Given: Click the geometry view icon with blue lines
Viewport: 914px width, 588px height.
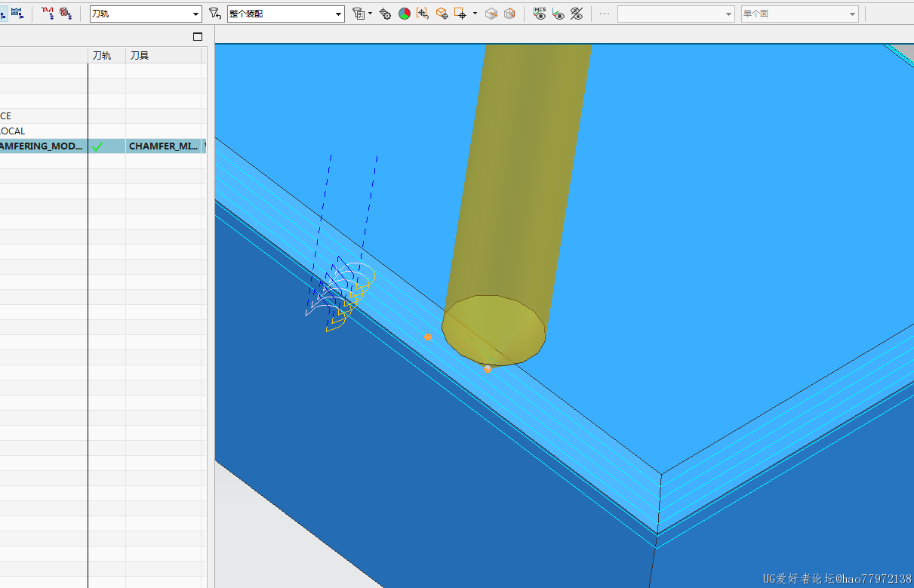Looking at the screenshot, I should point(17,13).
